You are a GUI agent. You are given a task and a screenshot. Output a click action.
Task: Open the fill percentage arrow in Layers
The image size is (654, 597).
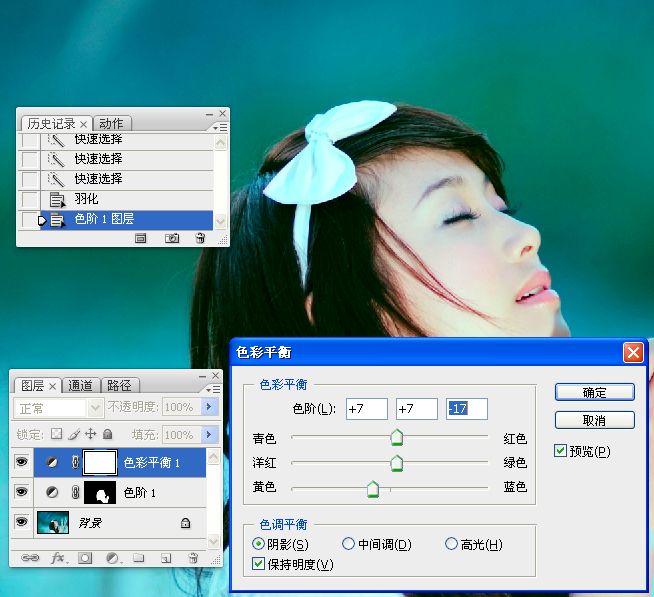209,435
